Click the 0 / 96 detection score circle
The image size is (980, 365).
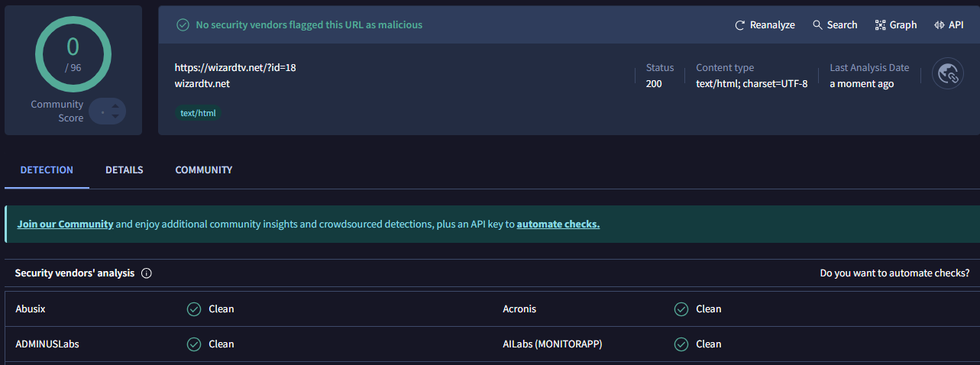73,54
